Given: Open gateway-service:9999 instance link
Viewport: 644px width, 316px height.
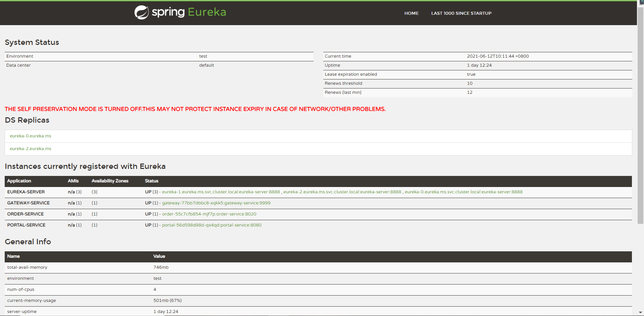Looking at the screenshot, I should pyautogui.click(x=216, y=203).
